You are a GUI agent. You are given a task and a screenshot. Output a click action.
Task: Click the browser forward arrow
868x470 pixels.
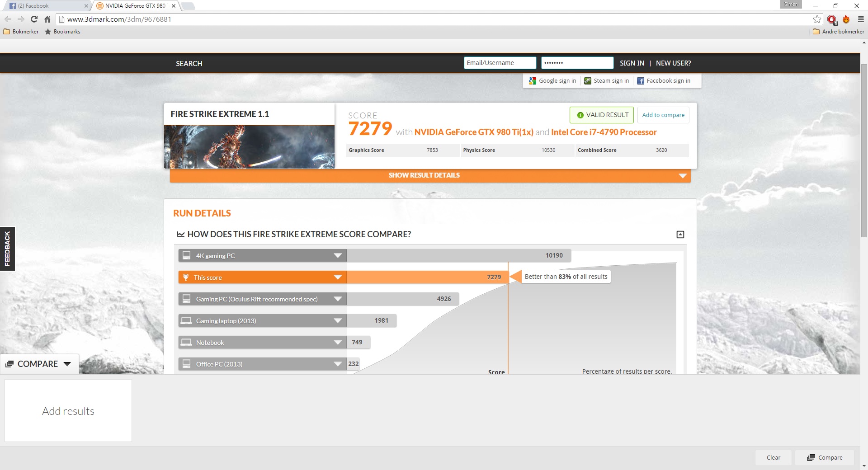coord(21,19)
